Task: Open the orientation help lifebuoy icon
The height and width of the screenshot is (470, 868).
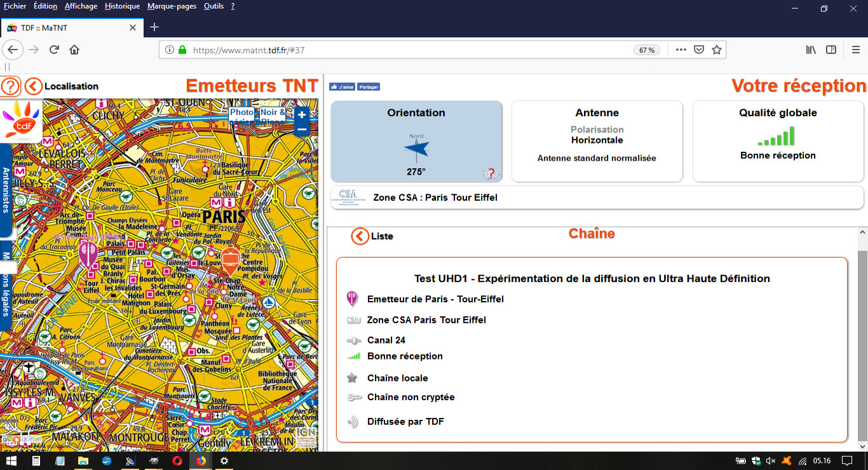Action: point(490,173)
